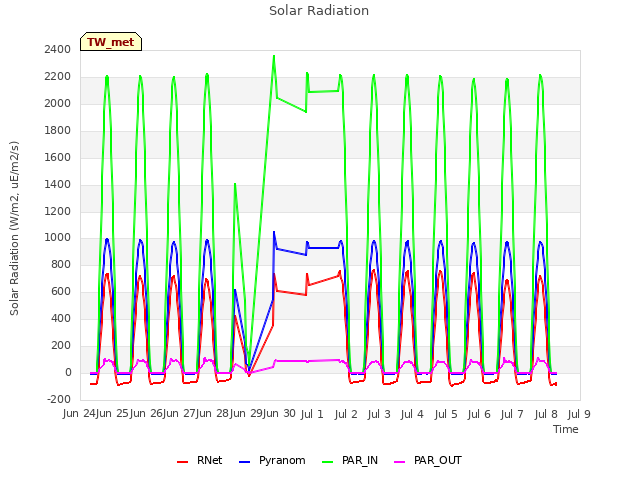Click the Jul 9 x-axis date label

coord(579,414)
